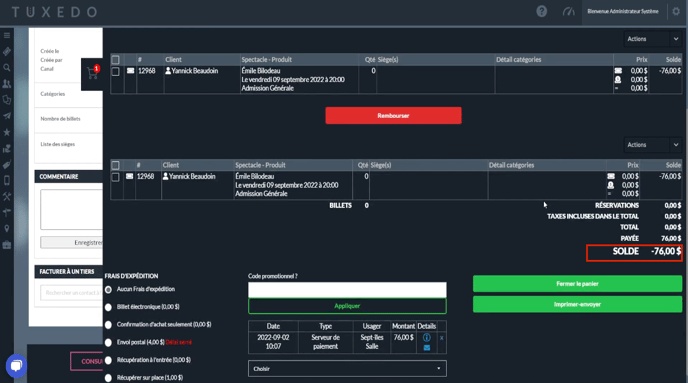Select Envoi postal (4,00 $) option
Viewport: 688px width, 383px height.
point(108,342)
